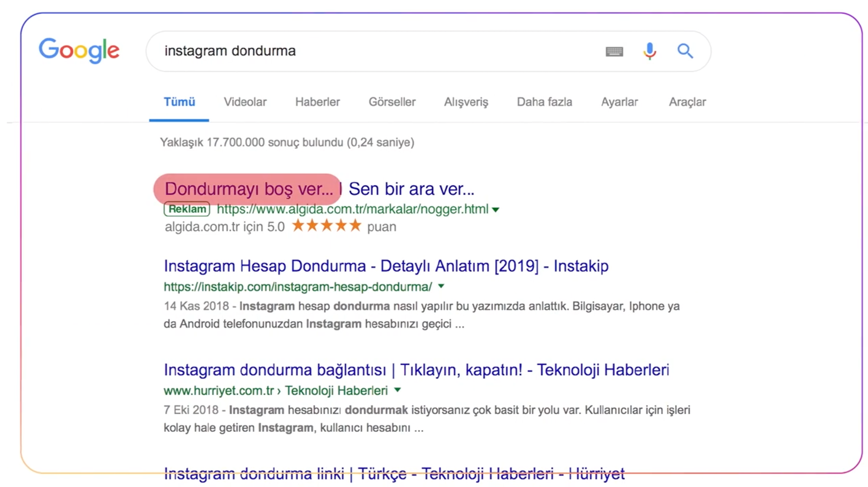Expand the arrow beside hurriyet.com.tr breadcrumb
The image size is (868, 487).
tap(397, 390)
